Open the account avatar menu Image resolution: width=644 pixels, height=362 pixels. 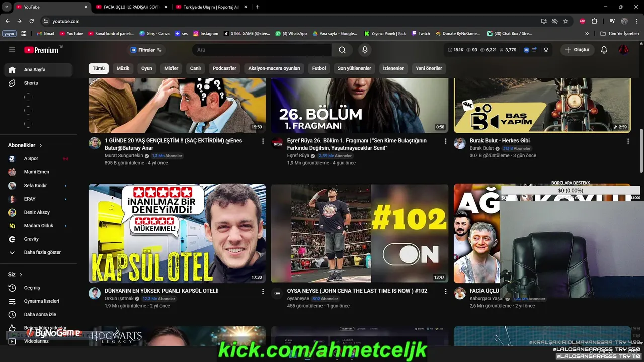click(623, 50)
